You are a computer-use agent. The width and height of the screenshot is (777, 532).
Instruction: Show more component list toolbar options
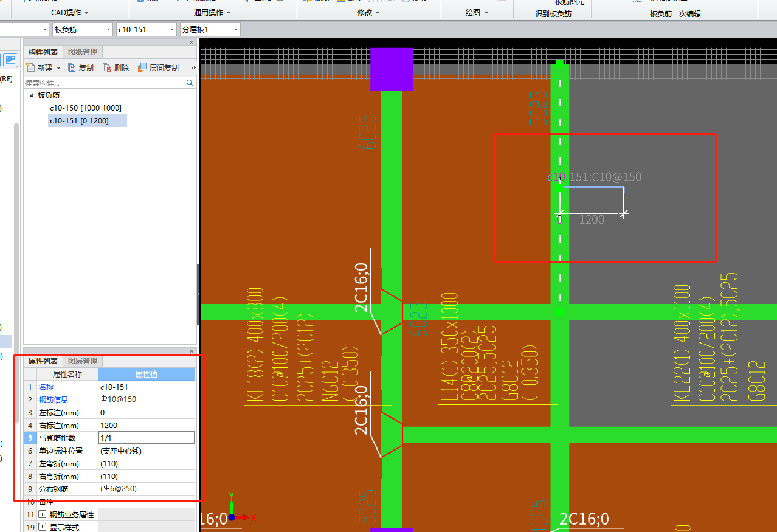click(x=193, y=67)
